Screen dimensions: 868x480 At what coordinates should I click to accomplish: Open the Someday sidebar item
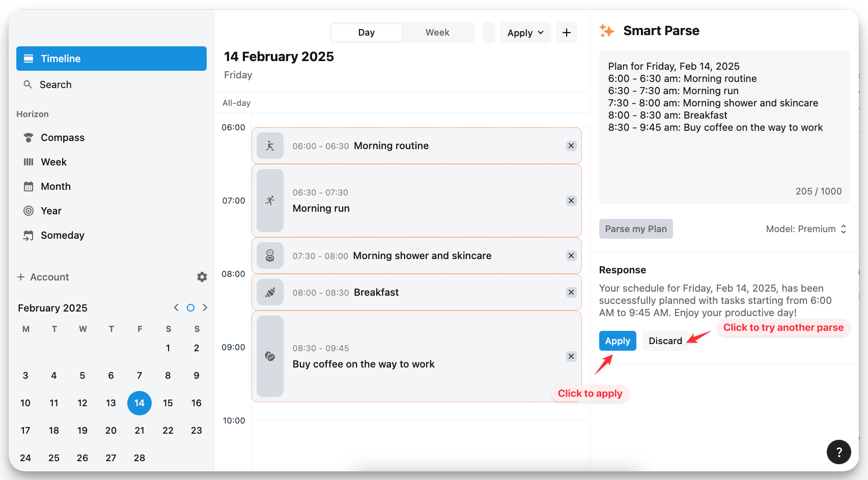pyautogui.click(x=62, y=235)
